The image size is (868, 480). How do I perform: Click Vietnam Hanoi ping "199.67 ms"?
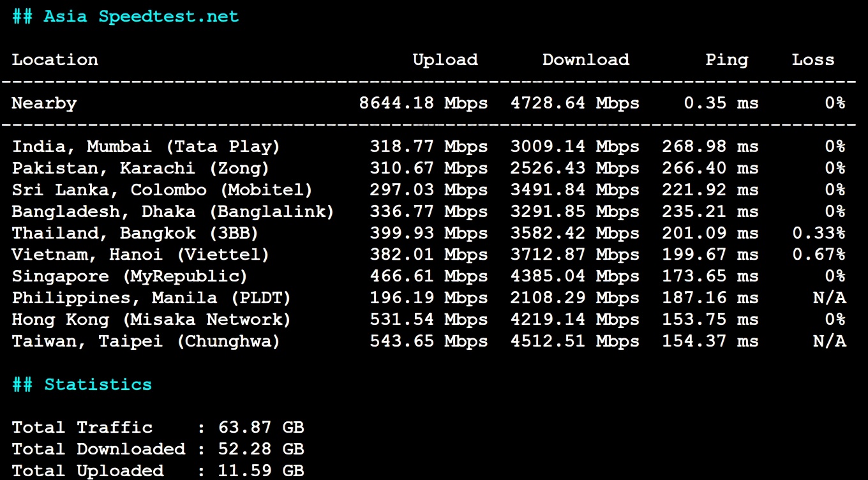pyautogui.click(x=710, y=255)
